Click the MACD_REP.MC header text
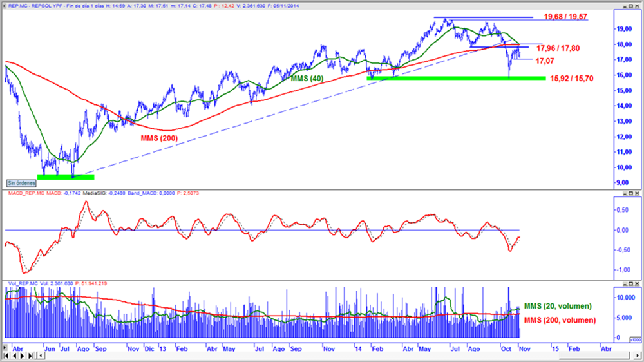 [x=26, y=193]
